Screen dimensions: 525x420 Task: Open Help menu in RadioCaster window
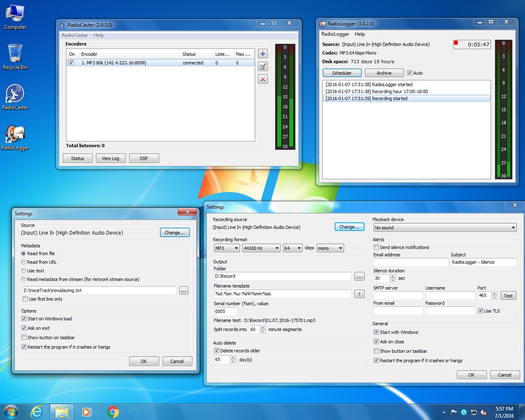pos(98,35)
